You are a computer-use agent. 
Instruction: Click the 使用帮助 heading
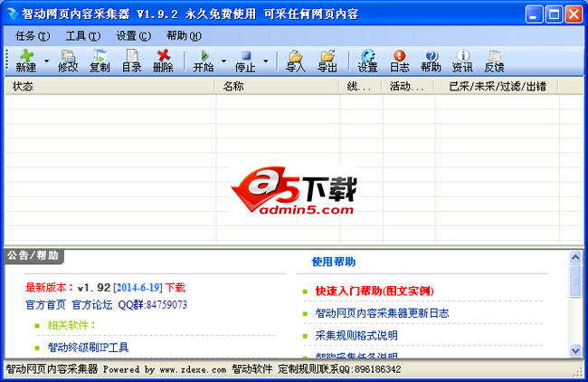[334, 262]
